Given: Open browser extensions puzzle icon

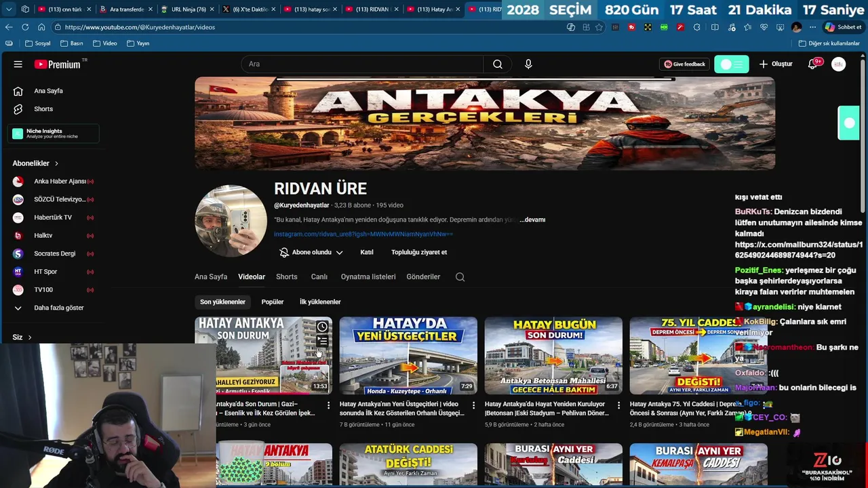Looking at the screenshot, I should click(x=696, y=27).
